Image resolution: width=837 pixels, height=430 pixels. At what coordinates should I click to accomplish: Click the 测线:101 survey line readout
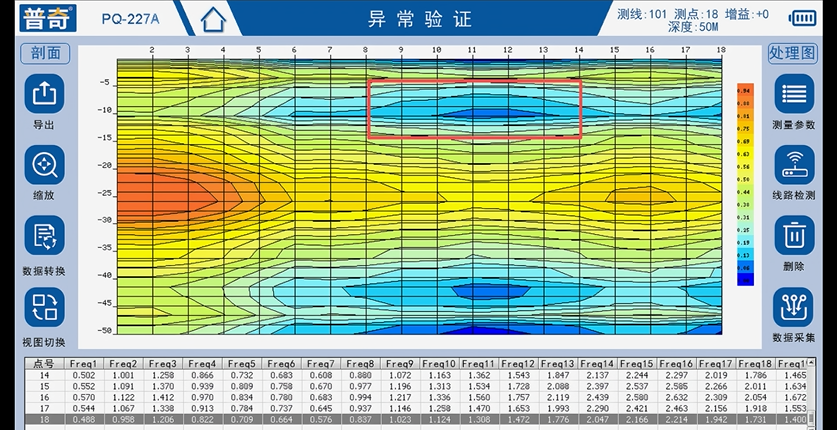(x=642, y=14)
